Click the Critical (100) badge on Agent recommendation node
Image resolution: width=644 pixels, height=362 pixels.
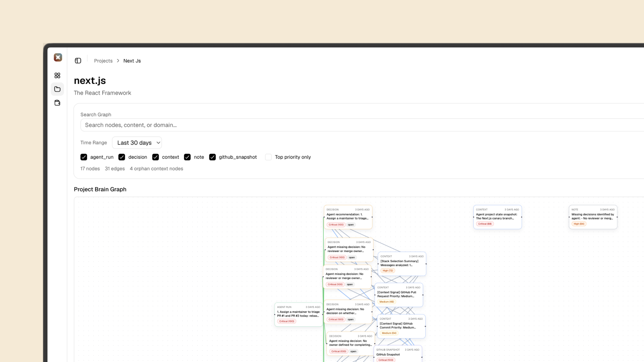click(335, 225)
